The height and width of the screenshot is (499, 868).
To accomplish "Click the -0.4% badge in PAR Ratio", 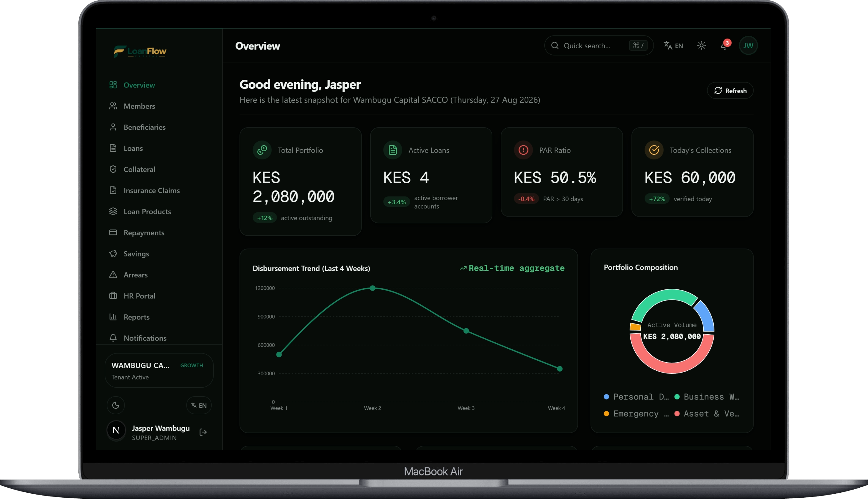I will coord(526,199).
